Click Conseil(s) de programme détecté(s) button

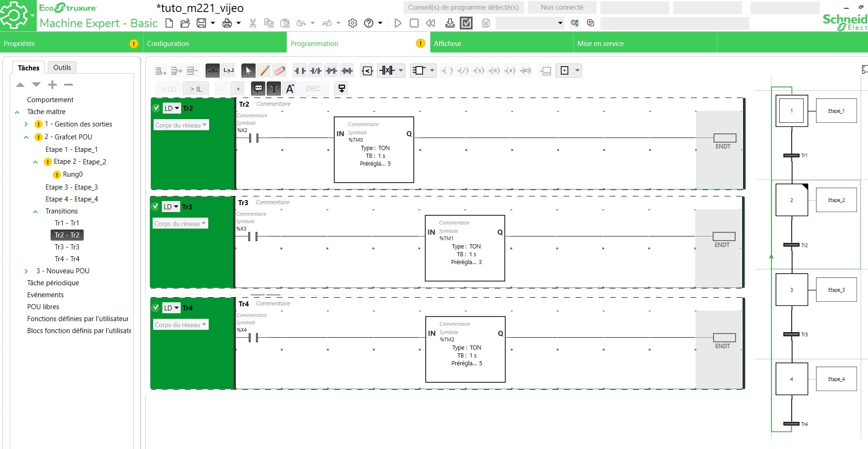point(463,7)
